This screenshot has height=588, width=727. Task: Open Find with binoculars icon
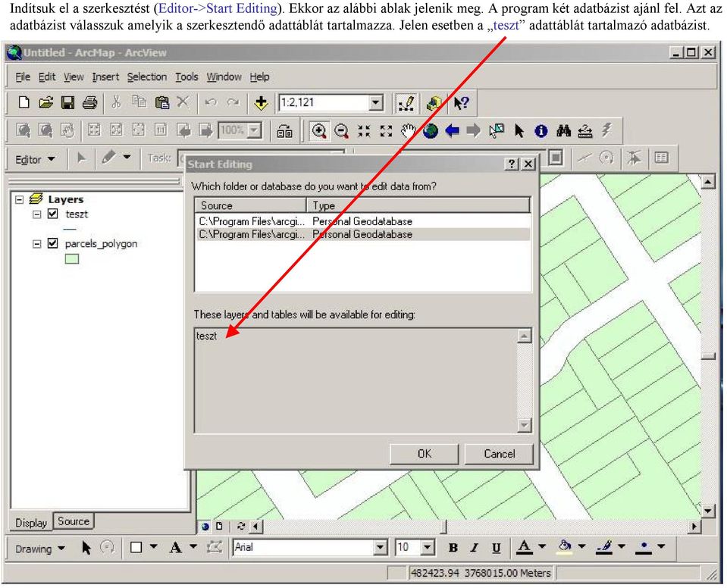[563, 131]
